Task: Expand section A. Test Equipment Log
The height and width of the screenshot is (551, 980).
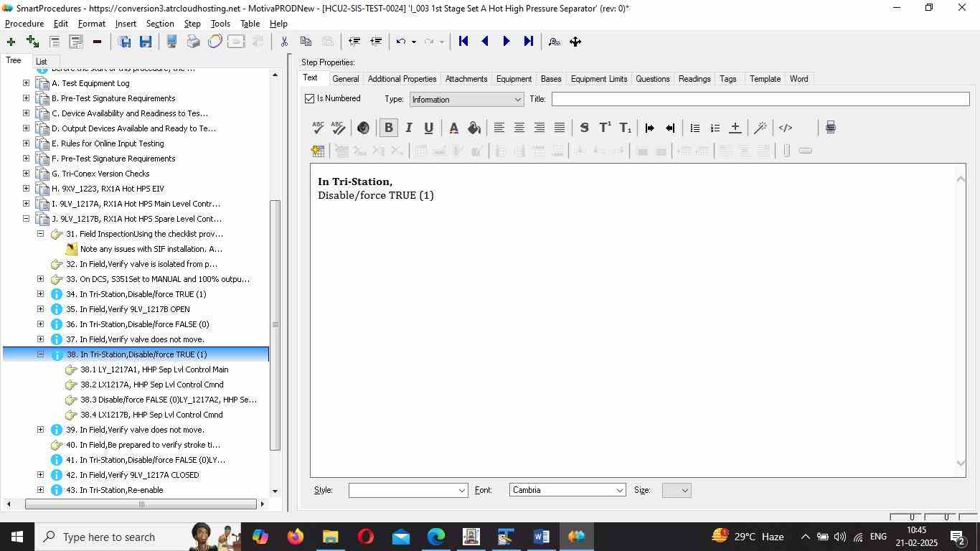Action: 26,83
